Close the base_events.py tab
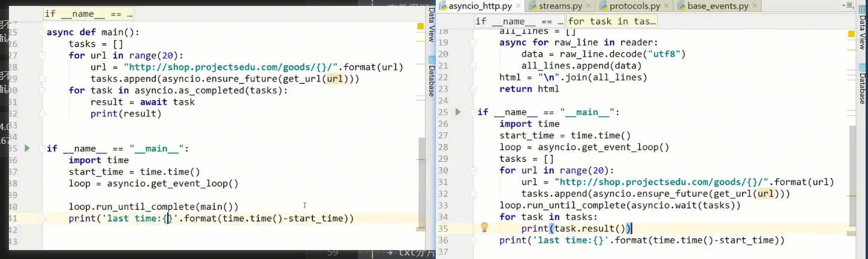 pos(754,7)
